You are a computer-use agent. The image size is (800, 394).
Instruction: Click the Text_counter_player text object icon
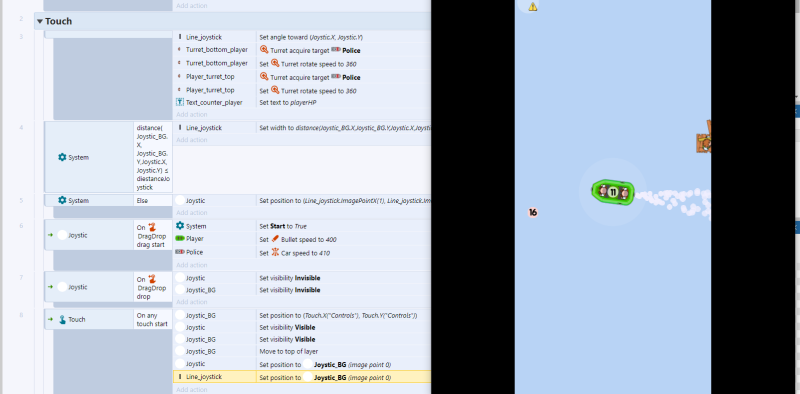click(180, 102)
